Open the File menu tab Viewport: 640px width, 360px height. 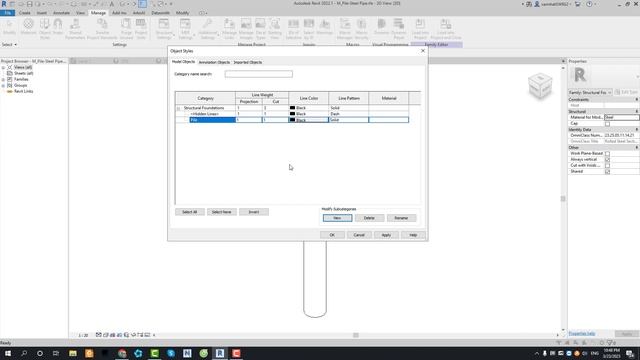tap(8, 13)
